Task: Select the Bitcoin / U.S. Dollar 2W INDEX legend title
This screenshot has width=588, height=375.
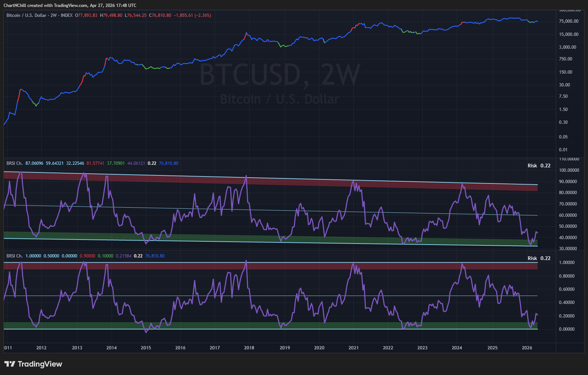Action: pos(40,15)
